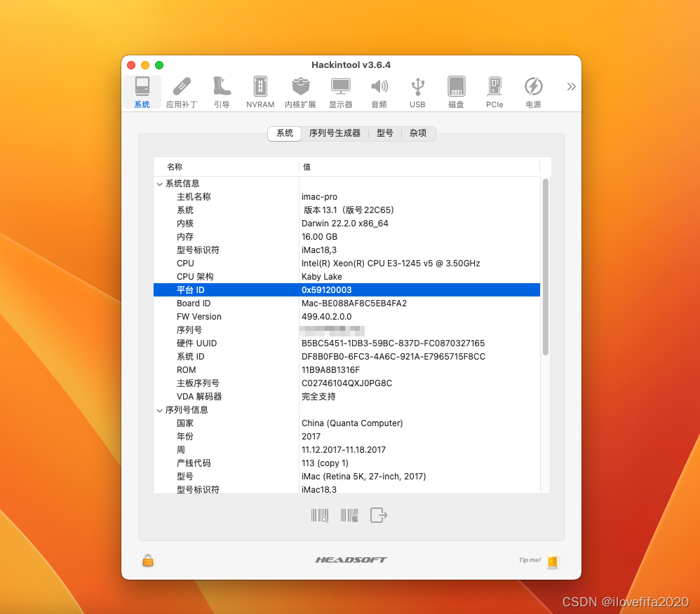This screenshot has width=700, height=614.
Task: Select the 国家 row
Action: click(x=346, y=423)
